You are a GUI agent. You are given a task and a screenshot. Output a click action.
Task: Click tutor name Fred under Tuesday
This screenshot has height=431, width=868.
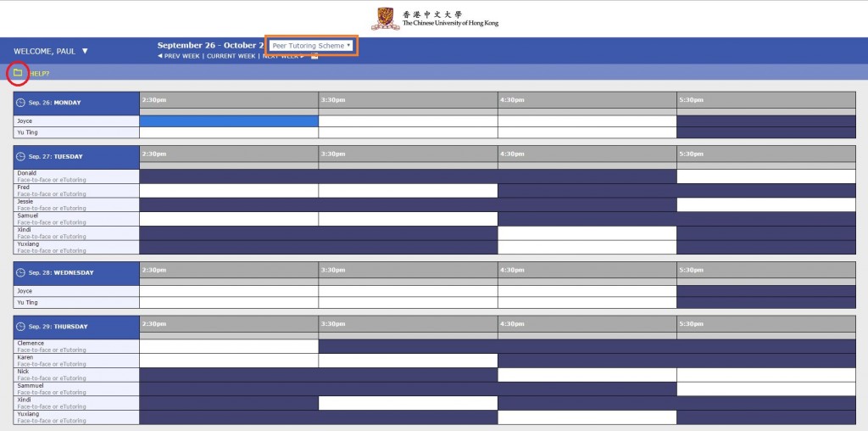coord(23,188)
